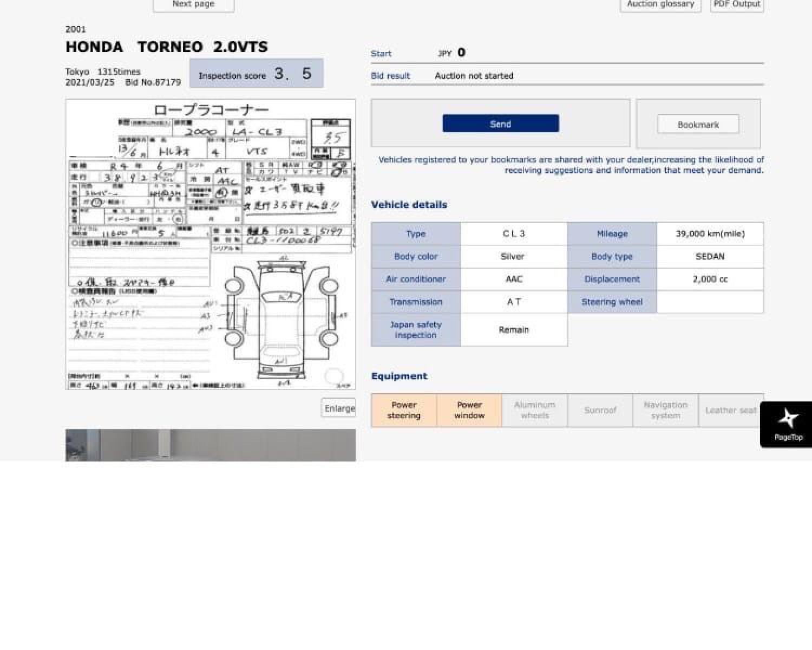
Task: Click the Tokyo 1315times text
Action: (x=103, y=71)
